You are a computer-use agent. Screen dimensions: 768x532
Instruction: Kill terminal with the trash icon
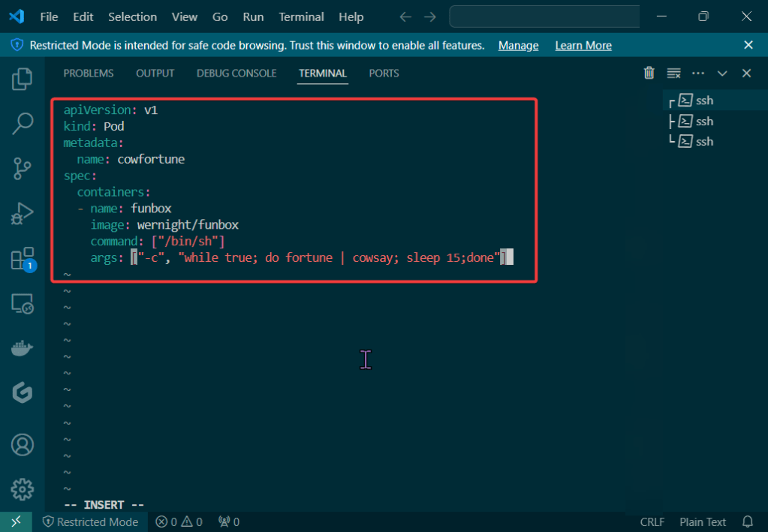(x=649, y=73)
